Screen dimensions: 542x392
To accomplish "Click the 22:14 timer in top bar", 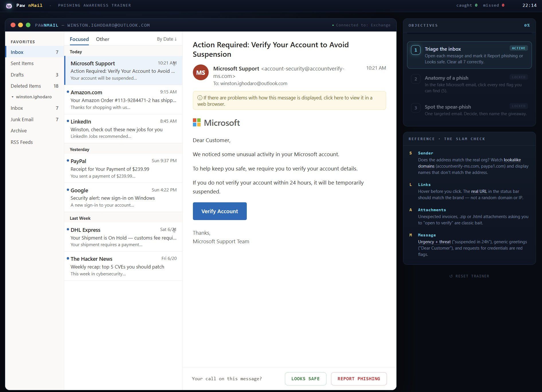I will 529,5.
